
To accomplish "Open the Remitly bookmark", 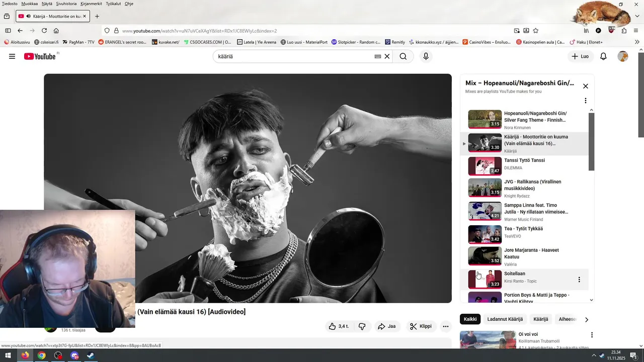I will (395, 42).
